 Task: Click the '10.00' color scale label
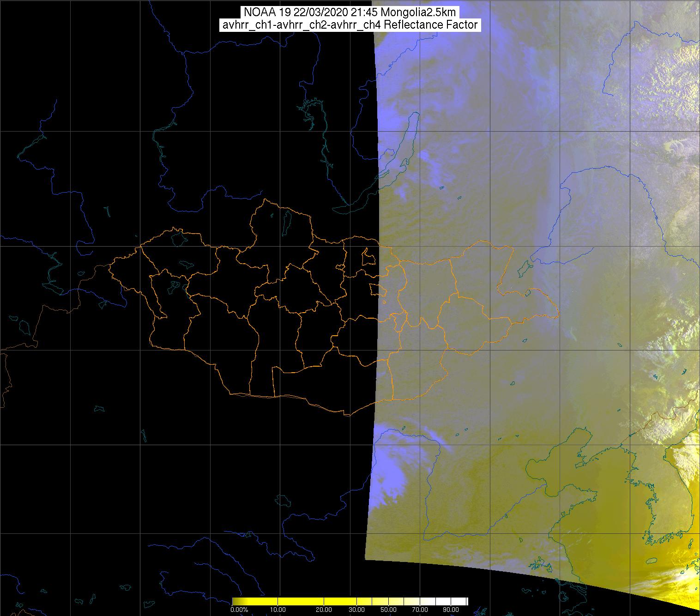tap(279, 610)
